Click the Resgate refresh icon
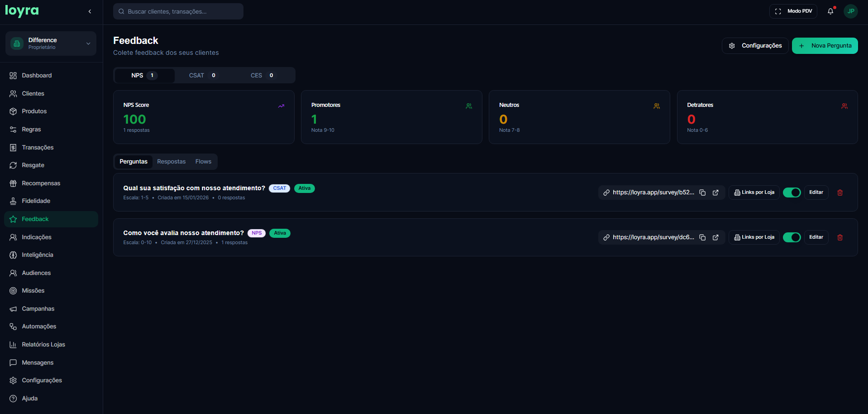868x414 pixels. pos(13,165)
